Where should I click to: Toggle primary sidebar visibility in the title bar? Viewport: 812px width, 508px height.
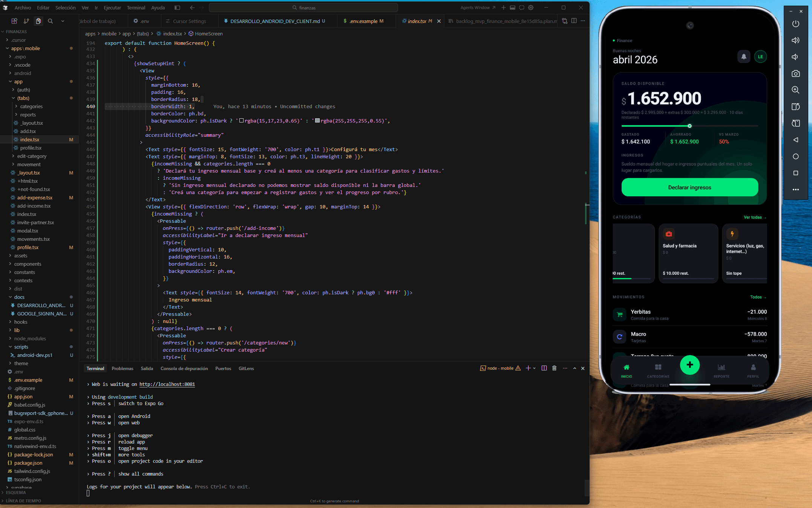click(x=177, y=8)
